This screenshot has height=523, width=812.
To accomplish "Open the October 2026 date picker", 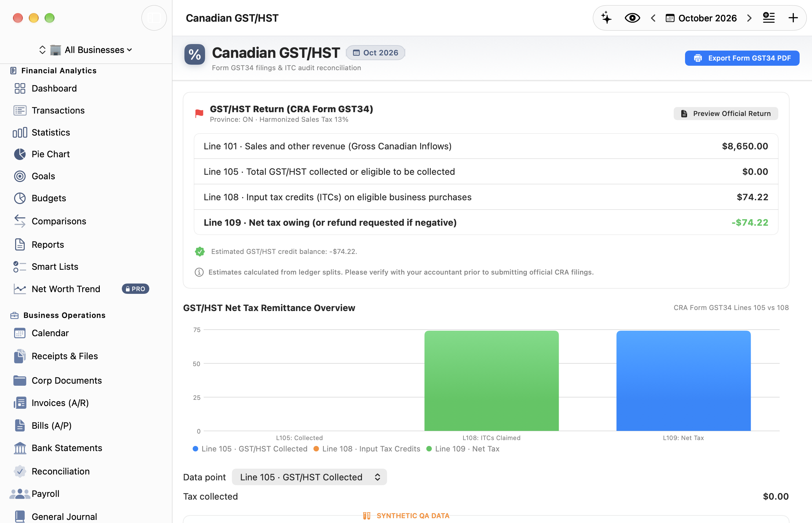I will (701, 18).
